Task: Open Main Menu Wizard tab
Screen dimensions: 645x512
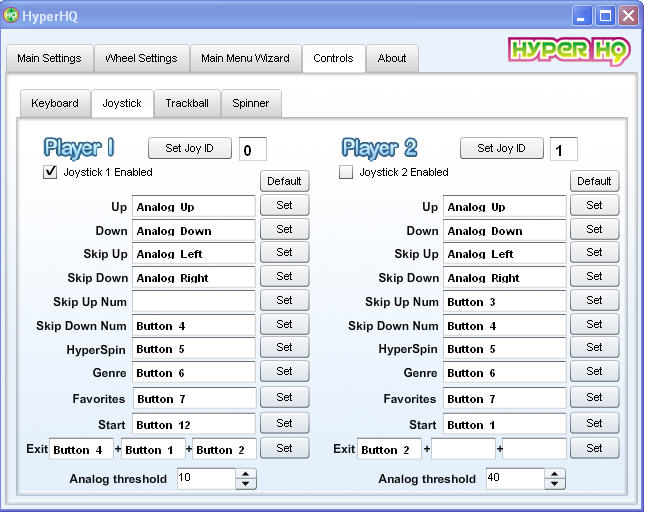Action: coord(245,58)
